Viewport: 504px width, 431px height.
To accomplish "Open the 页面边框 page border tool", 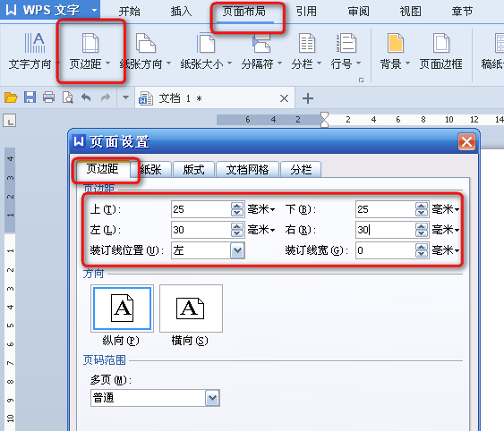I will click(x=440, y=51).
